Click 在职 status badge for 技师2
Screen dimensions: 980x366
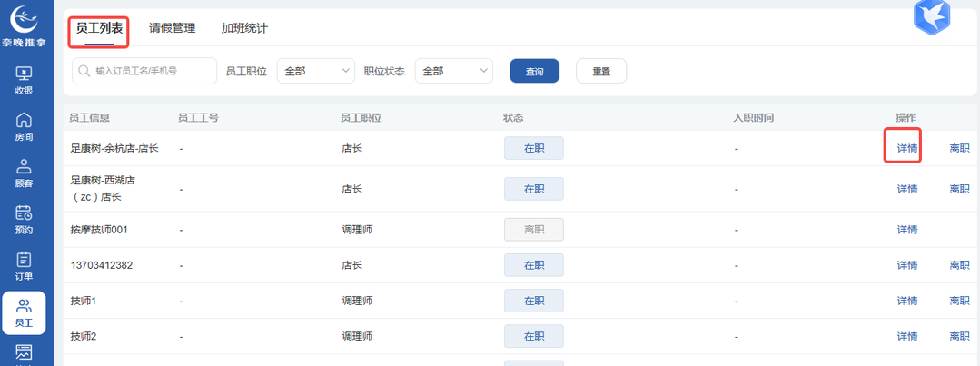[x=534, y=337]
